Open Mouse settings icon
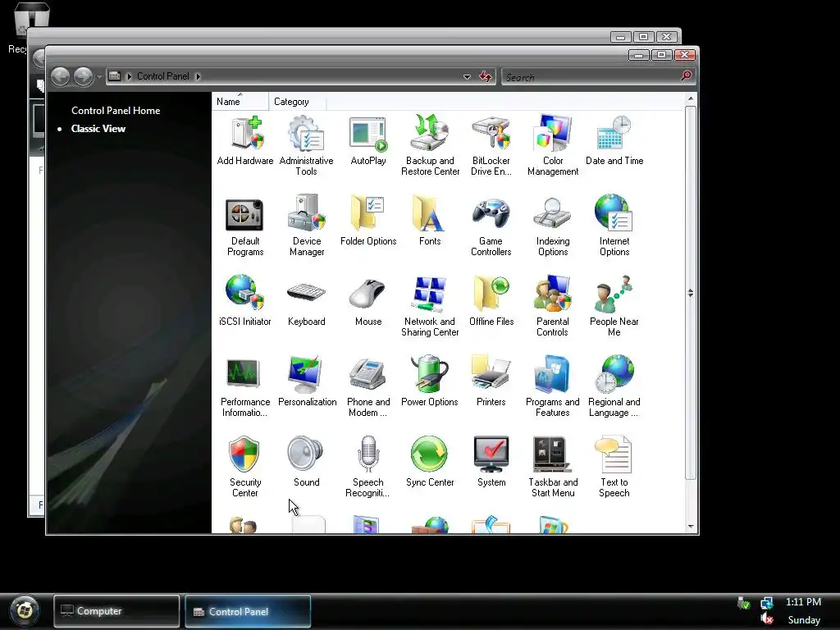Viewport: 840px width, 630px height. coord(368,301)
